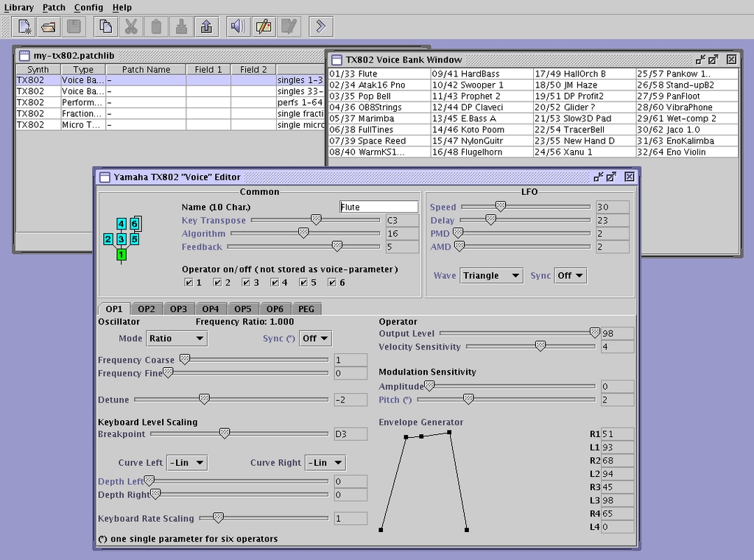Viewport: 754px width, 560px height.
Task: Click the LFO Speed slider handle
Action: [501, 207]
